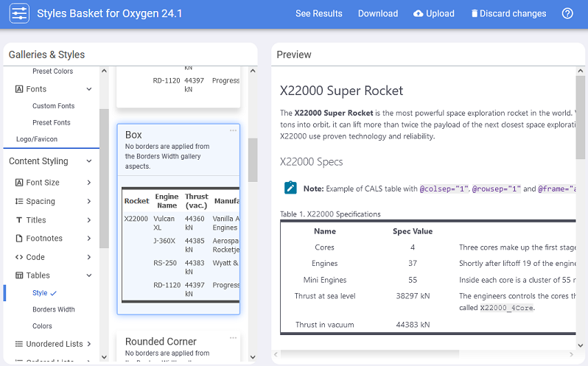Click the Note pencil icon in preview

point(291,189)
